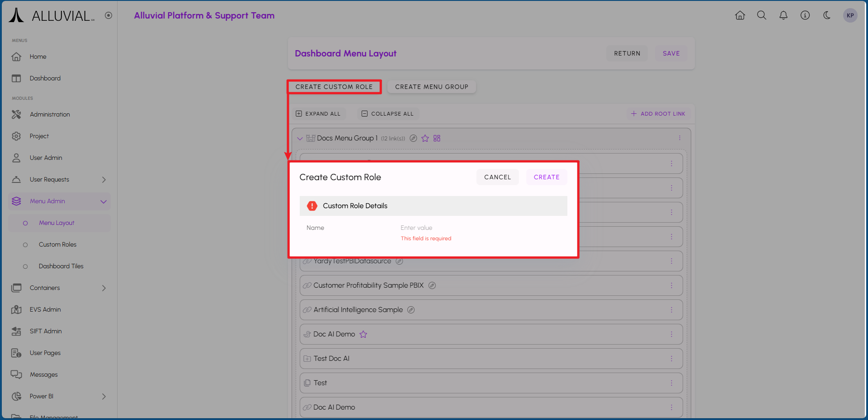Open search using the magnifier icon
Screen dimensions: 868x420
762,15
